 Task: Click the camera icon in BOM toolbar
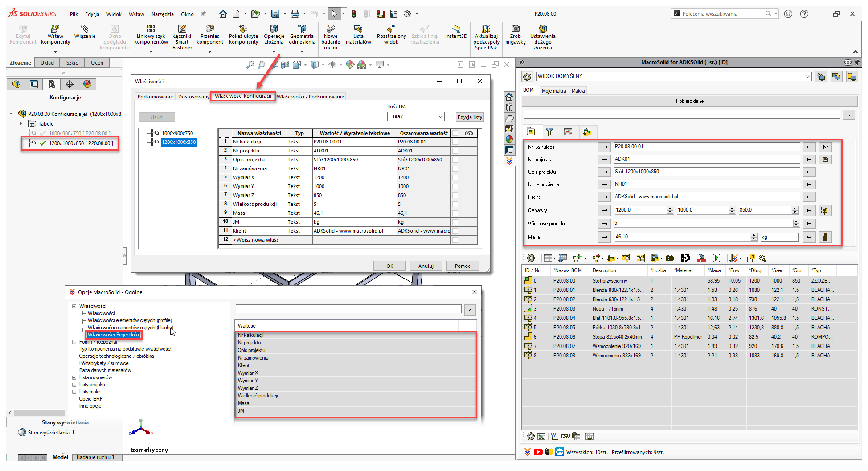[669, 258]
